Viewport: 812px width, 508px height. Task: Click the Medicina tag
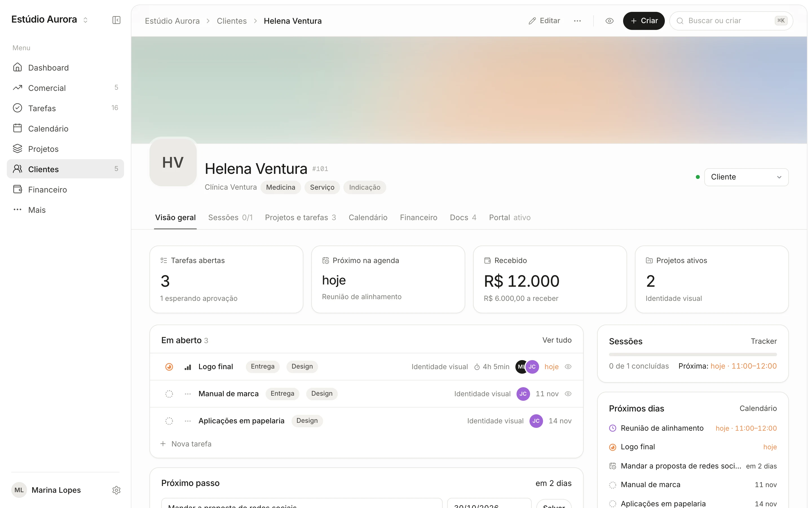tap(281, 187)
